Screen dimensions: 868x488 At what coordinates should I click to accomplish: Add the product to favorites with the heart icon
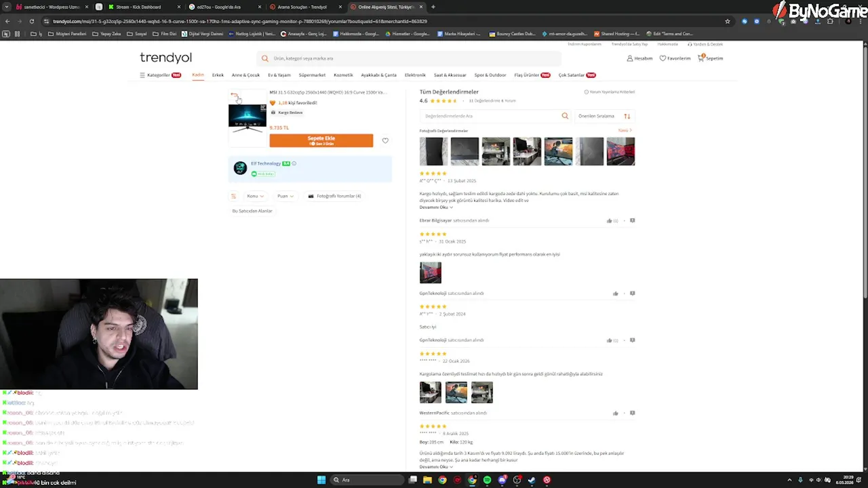click(385, 140)
